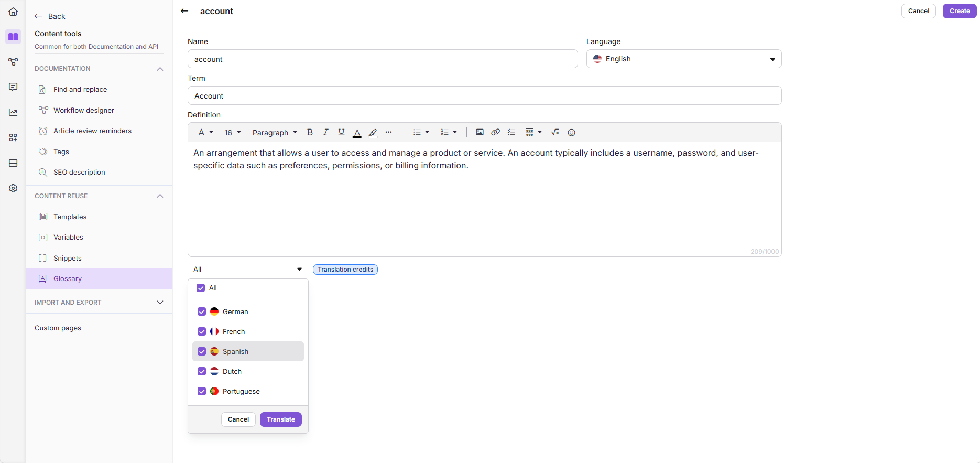Click into the Term input field
This screenshot has width=980, height=463.
(x=484, y=96)
